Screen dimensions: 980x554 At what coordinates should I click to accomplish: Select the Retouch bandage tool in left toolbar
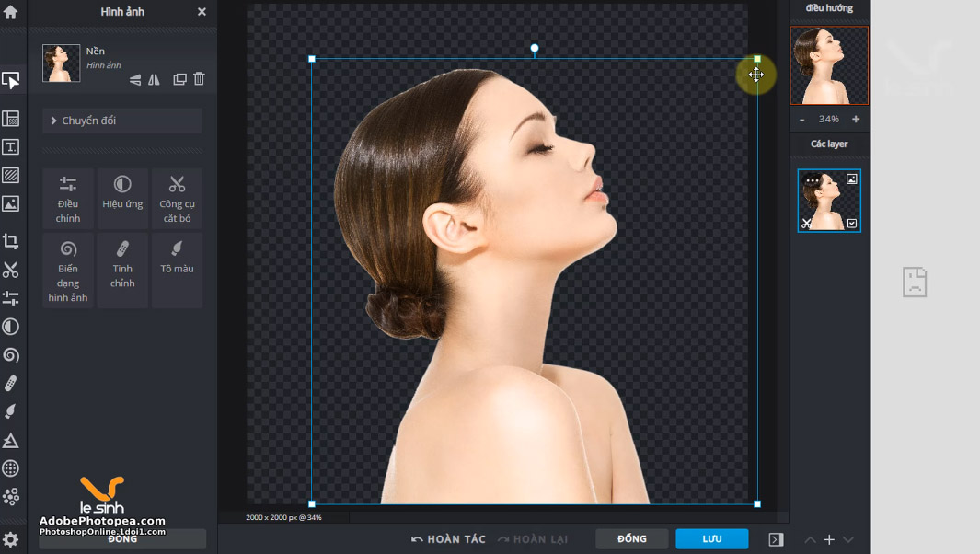pos(11,384)
